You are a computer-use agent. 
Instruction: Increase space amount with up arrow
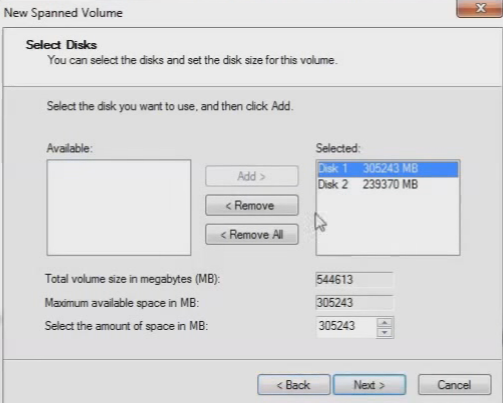click(385, 322)
